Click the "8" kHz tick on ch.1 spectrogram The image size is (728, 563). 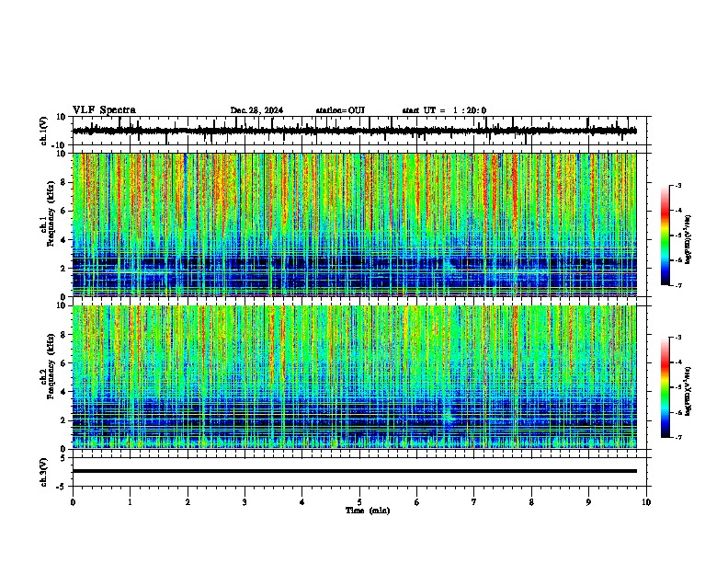click(63, 182)
